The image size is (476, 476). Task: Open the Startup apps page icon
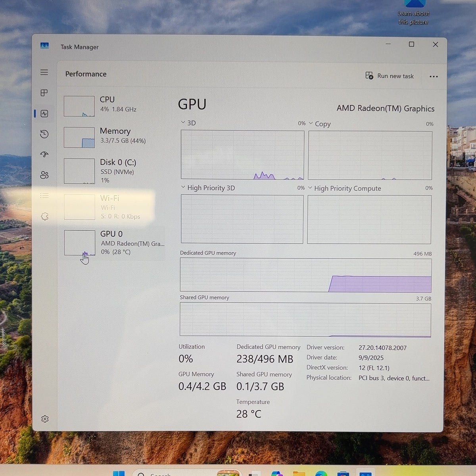[x=44, y=154]
